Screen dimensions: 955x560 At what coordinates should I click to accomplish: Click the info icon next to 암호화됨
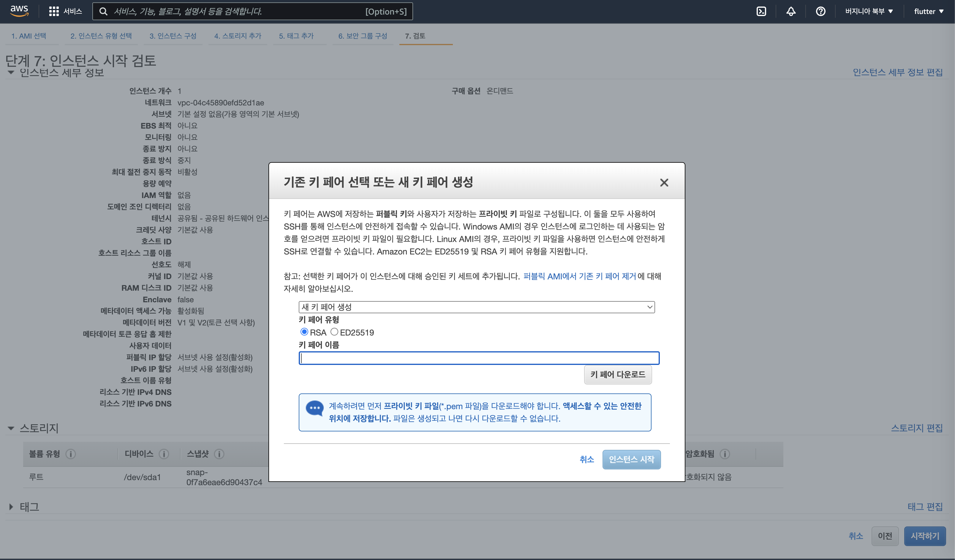(x=725, y=454)
